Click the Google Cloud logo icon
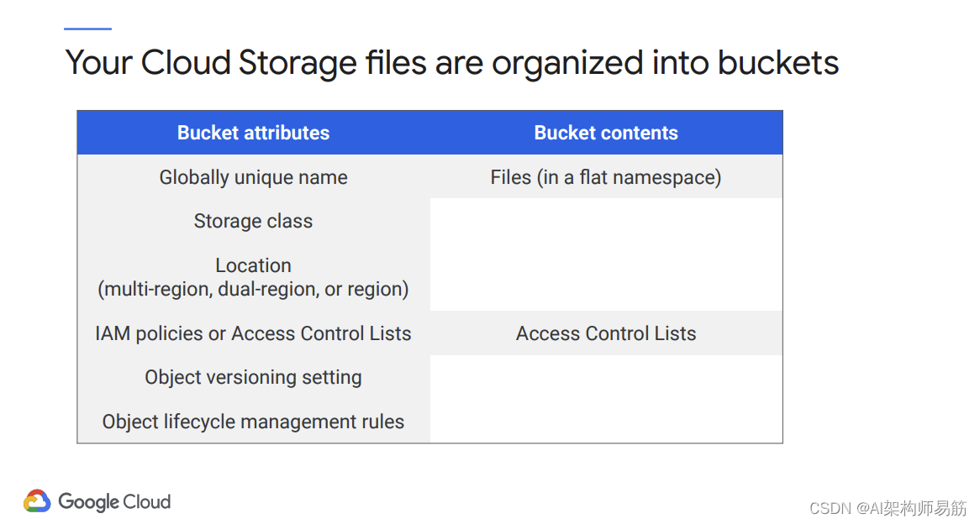This screenshot has width=980, height=524. click(37, 501)
